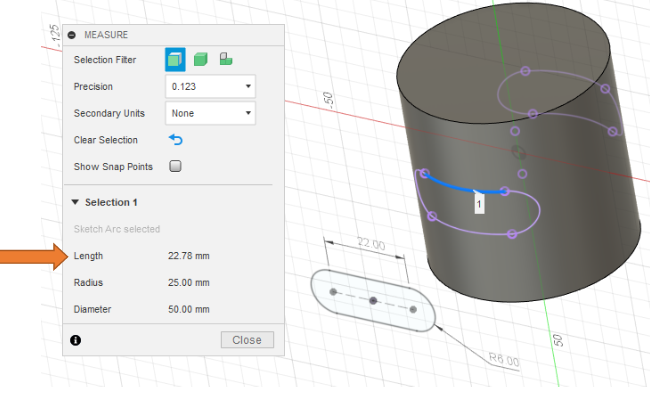The width and height of the screenshot is (651, 393).
Task: Close the Measure dialog with Close button
Action: pos(247,340)
